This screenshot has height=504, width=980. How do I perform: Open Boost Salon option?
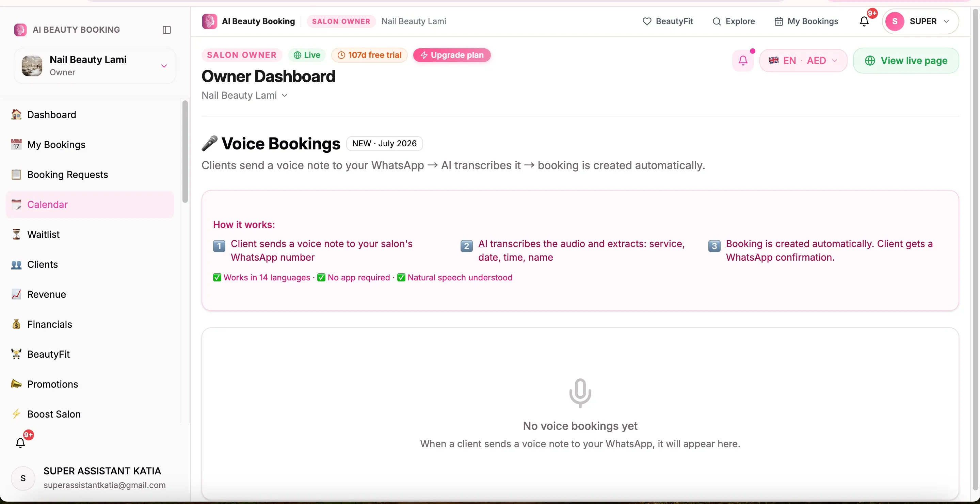coord(90,414)
